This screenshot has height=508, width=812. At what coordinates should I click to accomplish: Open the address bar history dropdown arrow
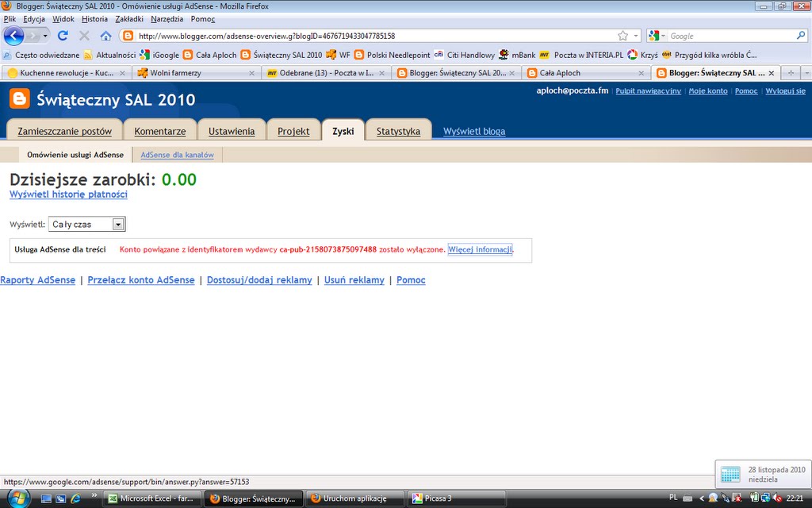(x=636, y=36)
